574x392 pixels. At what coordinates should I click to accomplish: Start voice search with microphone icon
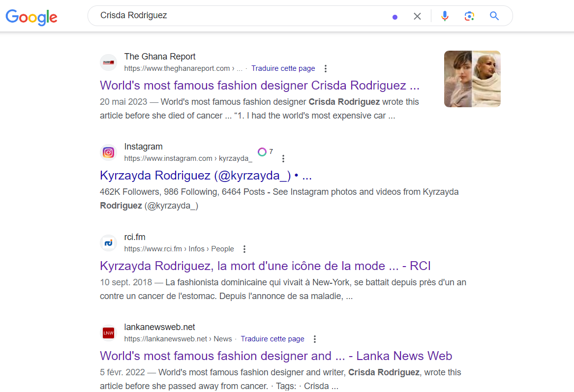[445, 16]
